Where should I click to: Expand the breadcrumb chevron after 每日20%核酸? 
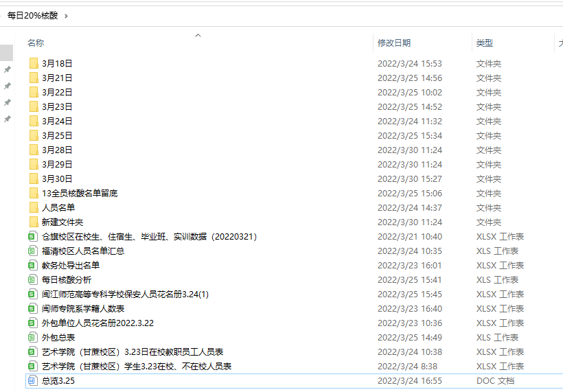click(66, 15)
